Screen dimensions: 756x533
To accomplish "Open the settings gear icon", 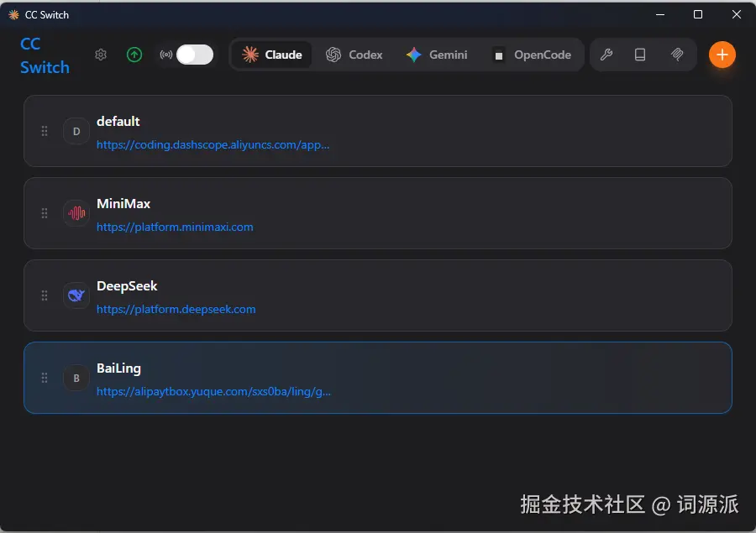I will (100, 55).
